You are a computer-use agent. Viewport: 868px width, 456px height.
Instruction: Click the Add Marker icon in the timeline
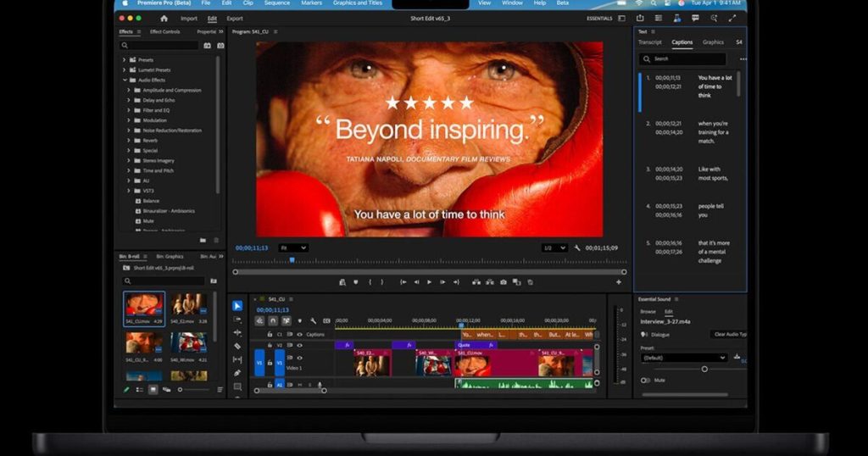point(299,321)
